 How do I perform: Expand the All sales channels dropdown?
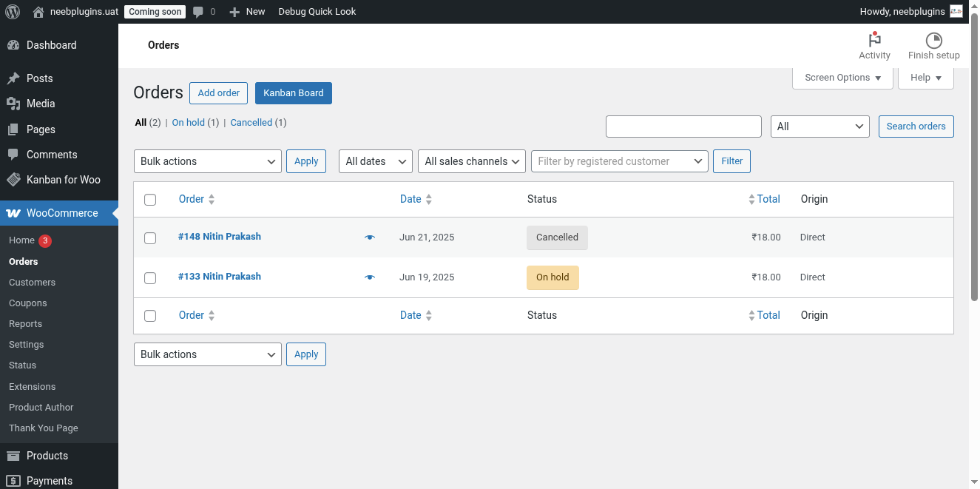[x=471, y=161]
